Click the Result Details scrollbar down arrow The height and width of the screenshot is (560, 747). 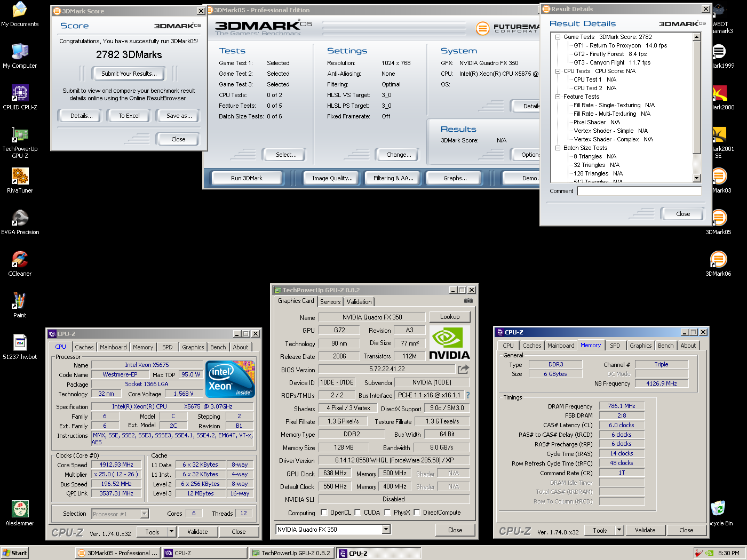click(x=696, y=178)
